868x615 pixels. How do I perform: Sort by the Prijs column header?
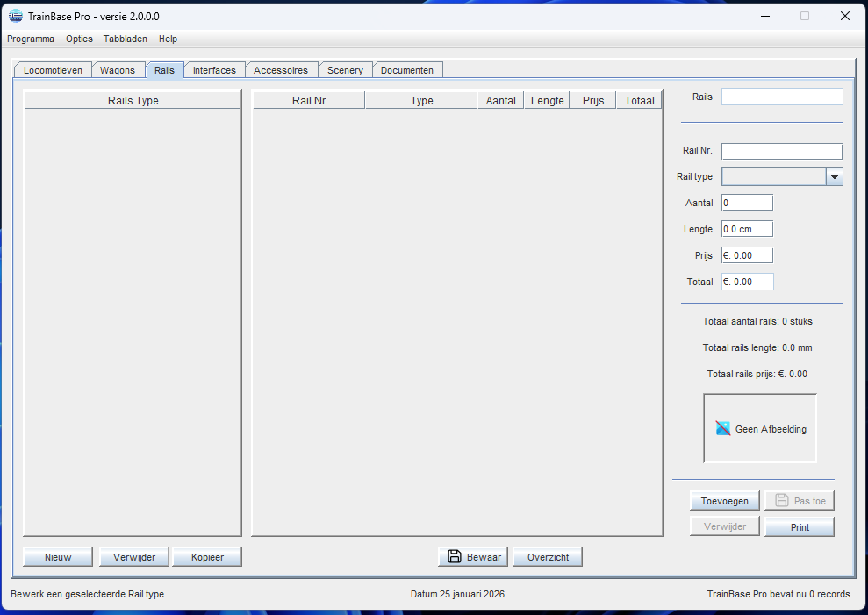point(592,101)
